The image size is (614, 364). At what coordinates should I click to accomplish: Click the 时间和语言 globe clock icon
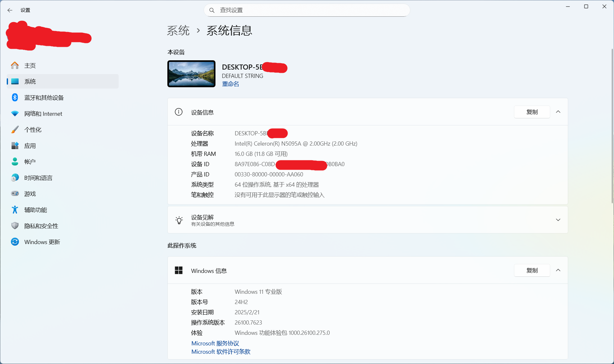coord(15,178)
